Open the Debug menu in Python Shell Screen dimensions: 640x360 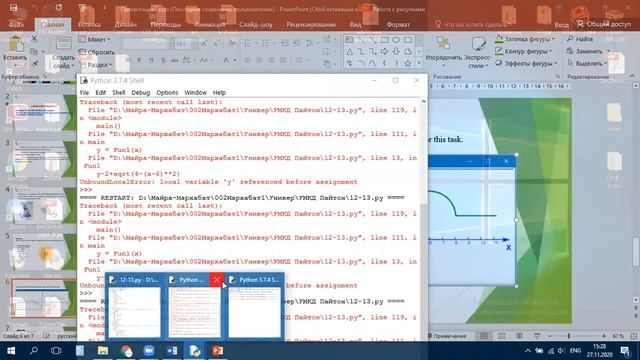coord(140,93)
